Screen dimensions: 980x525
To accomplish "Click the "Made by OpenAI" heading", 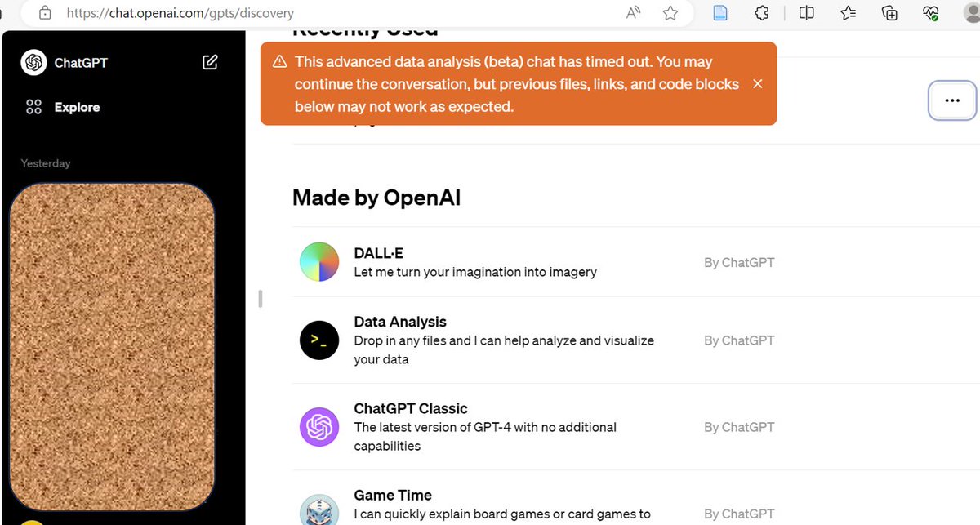I will (376, 197).
